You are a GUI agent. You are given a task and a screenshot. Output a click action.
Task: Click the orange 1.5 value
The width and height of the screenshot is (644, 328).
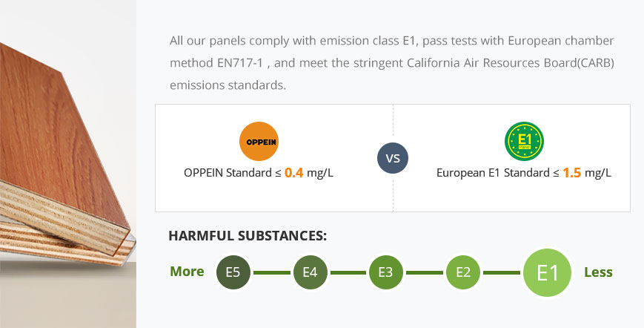coord(571,173)
